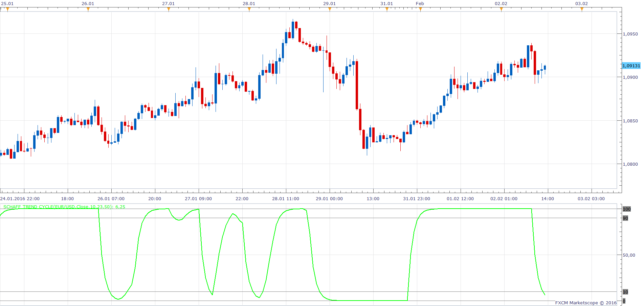The image size is (644, 306).
Task: Click the 26.01 day marker triangle
Action: [88, 9]
